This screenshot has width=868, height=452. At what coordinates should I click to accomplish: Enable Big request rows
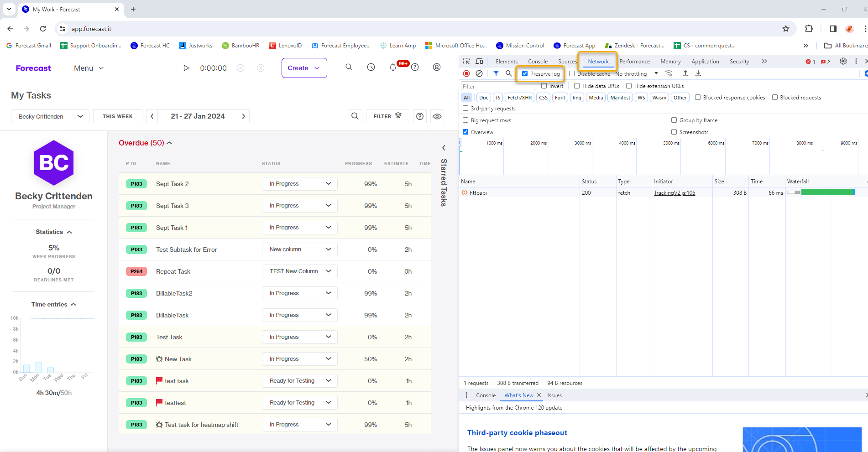coord(465,120)
